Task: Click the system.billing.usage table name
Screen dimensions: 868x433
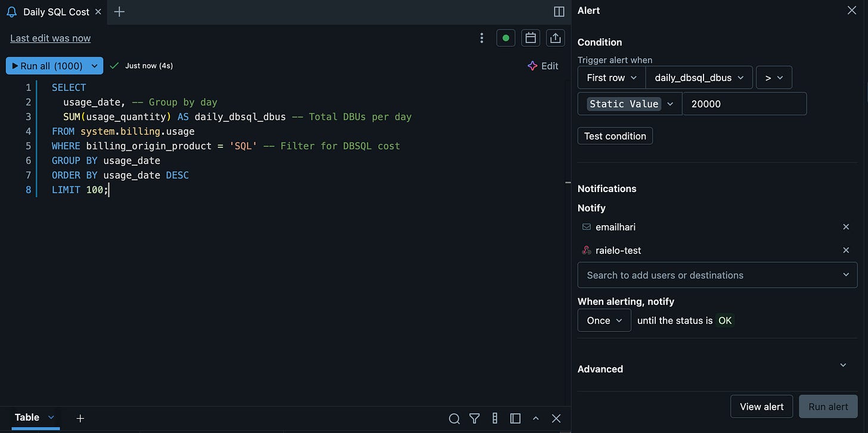Action: 138,131
